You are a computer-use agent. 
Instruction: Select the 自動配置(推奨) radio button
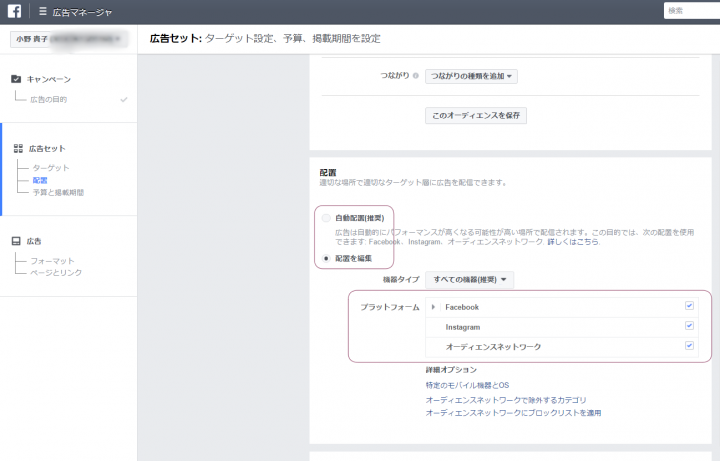click(326, 218)
